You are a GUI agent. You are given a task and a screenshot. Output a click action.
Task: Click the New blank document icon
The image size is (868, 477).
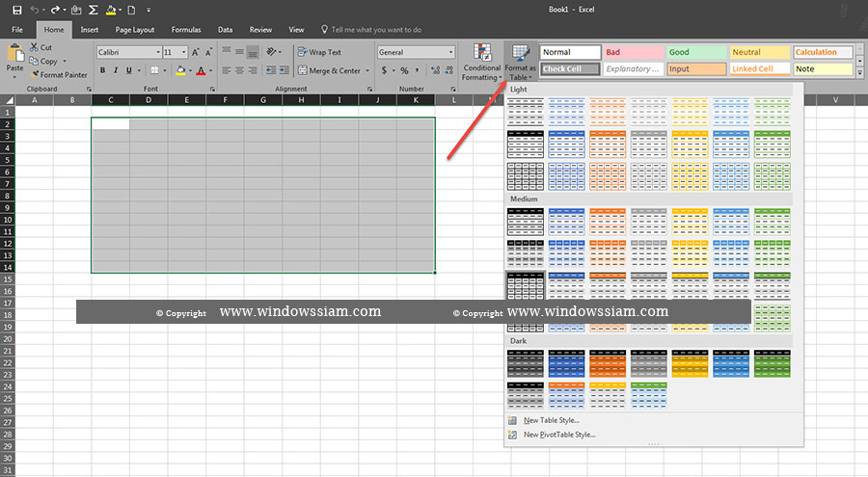click(x=131, y=10)
